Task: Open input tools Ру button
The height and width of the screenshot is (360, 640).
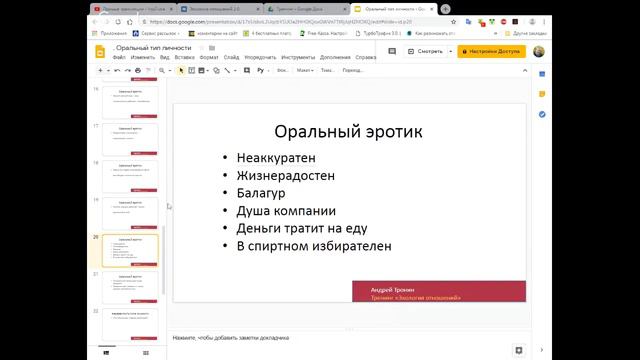Action: click(x=260, y=71)
